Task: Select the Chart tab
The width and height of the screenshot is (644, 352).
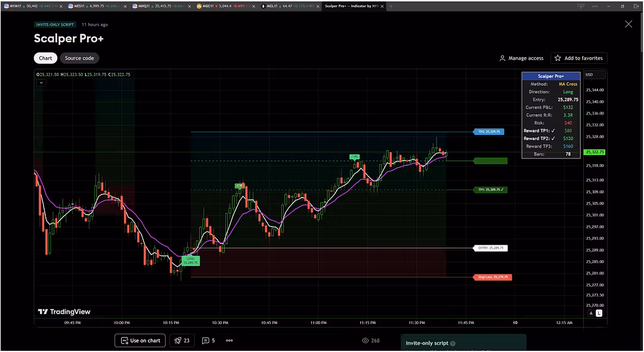Action: [45, 58]
